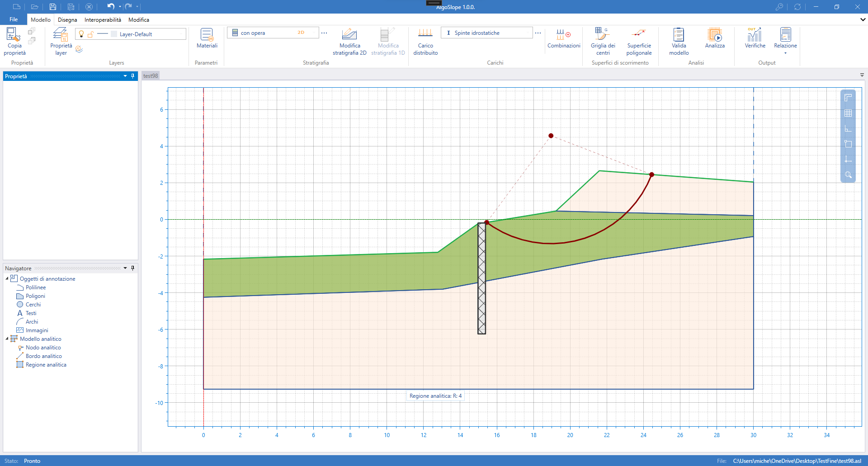Screen dimensions: 868x466
Task: Click Griglia dei centri tool
Action: pyautogui.click(x=603, y=41)
